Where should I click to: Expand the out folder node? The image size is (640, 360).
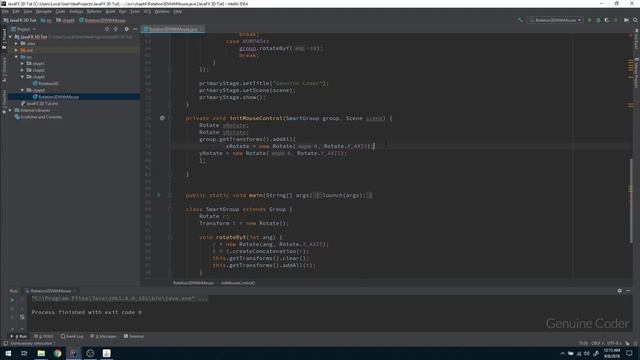pyautogui.click(x=16, y=50)
